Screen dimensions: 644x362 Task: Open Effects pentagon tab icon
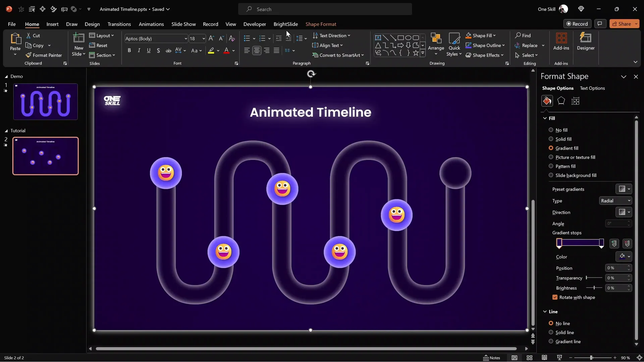point(561,101)
